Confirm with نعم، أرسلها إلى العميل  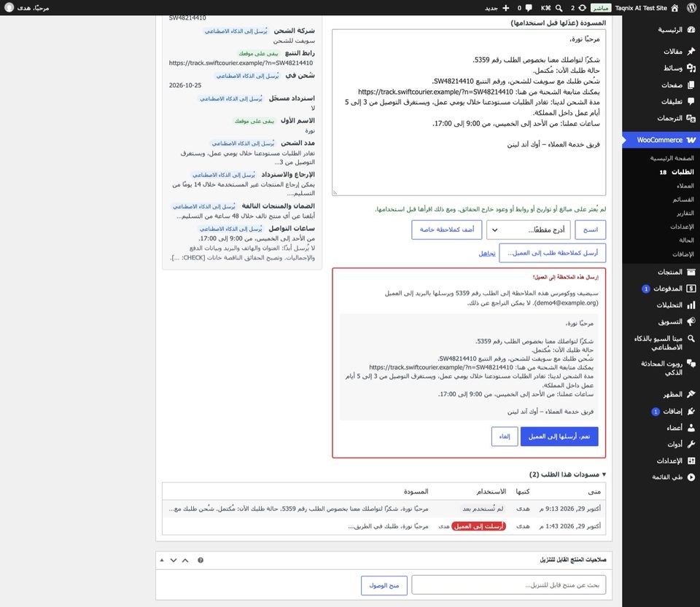[559, 436]
